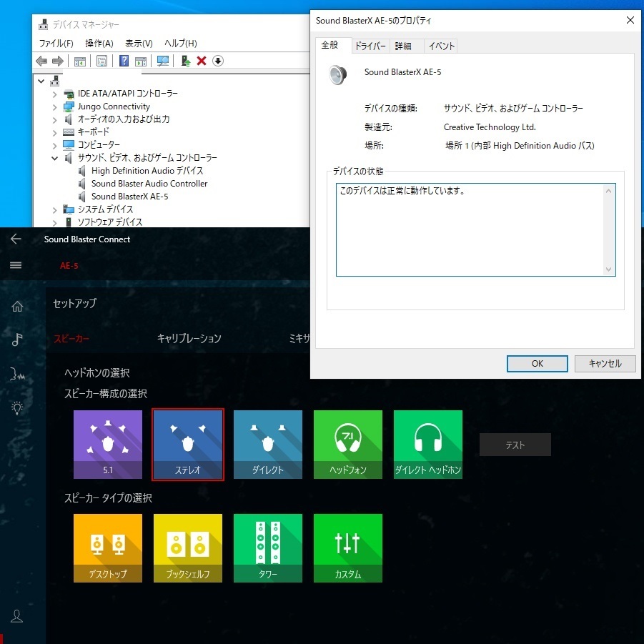Click the red X uninstall device icon
The height and width of the screenshot is (644, 644).
coord(202,61)
